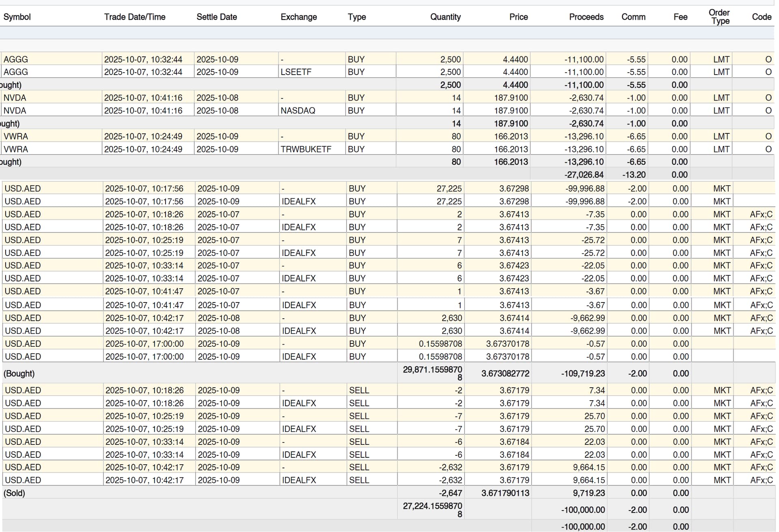Screen dimensions: 779x532
Task: Click the Proceeds column header
Action: [586, 17]
